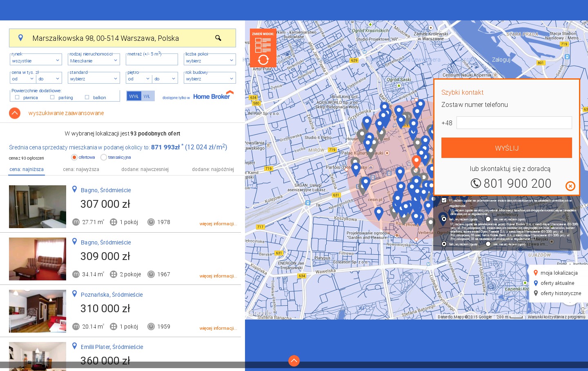
Task: Click the phone icon next to 801 900 200
Action: (476, 184)
